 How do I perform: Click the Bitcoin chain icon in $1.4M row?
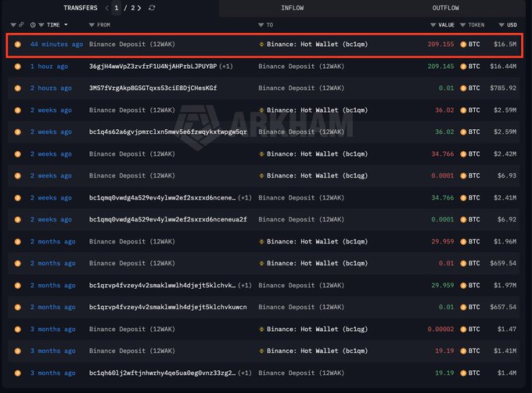(x=18, y=373)
